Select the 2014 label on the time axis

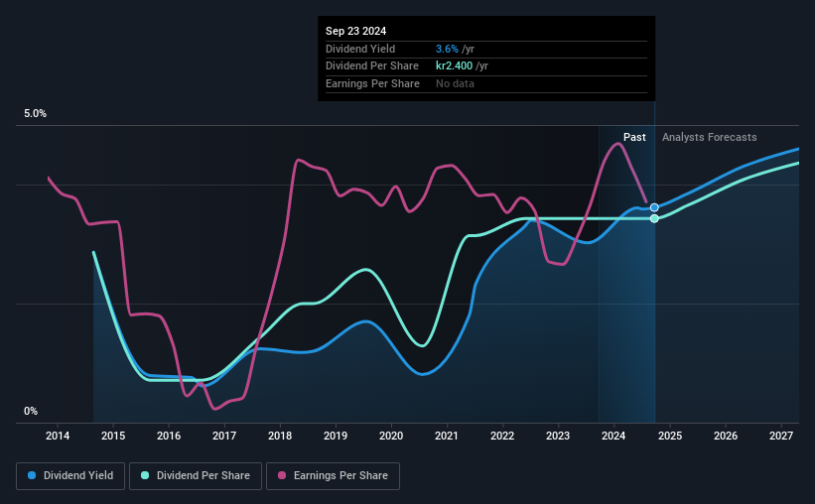(x=58, y=436)
